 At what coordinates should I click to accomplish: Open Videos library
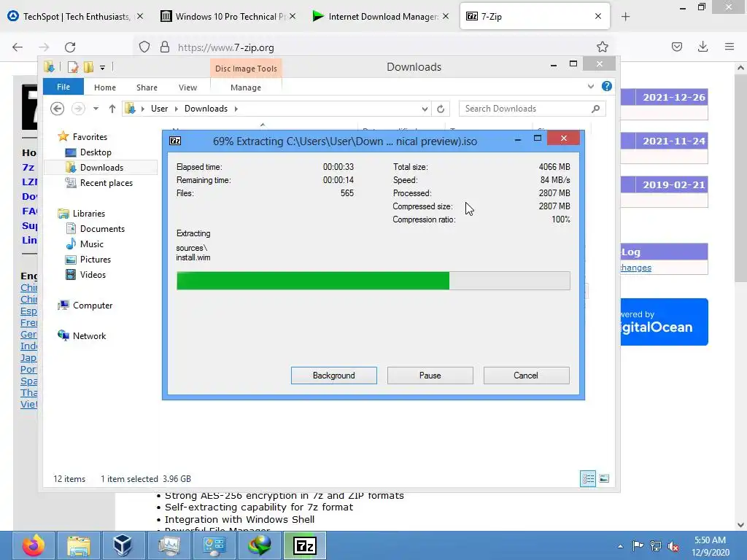[93, 275]
